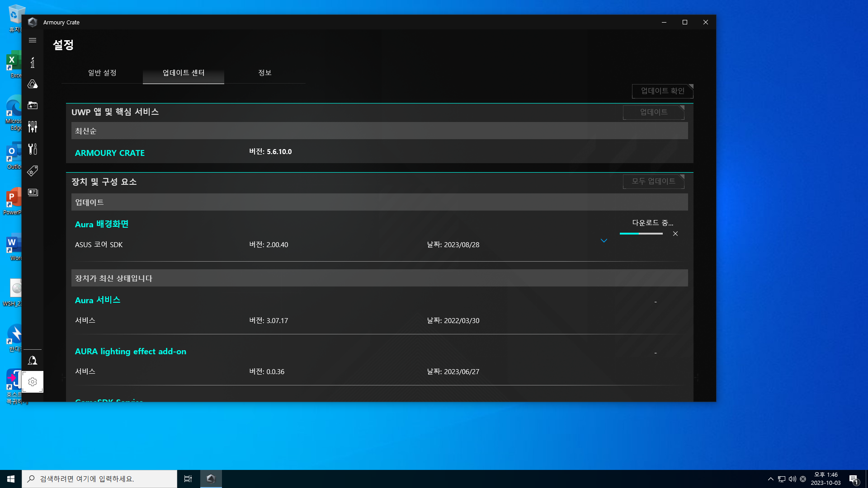This screenshot has height=488, width=868.
Task: Open the Featured deals tag icon
Action: [x=33, y=170]
